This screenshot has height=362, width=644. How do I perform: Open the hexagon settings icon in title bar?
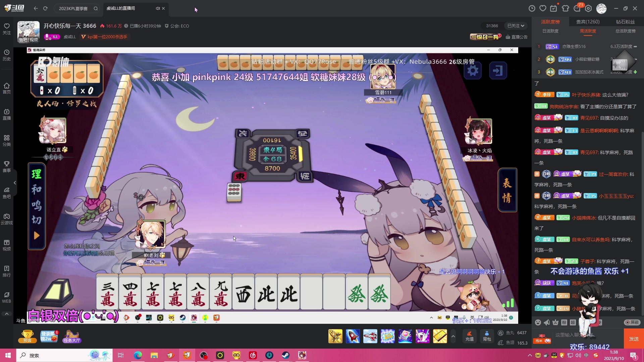pyautogui.click(x=589, y=8)
